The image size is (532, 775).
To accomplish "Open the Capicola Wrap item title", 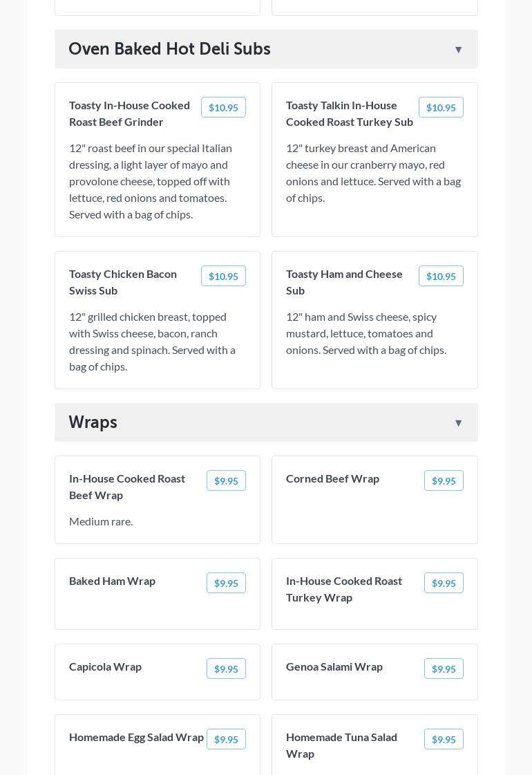I will (105, 666).
